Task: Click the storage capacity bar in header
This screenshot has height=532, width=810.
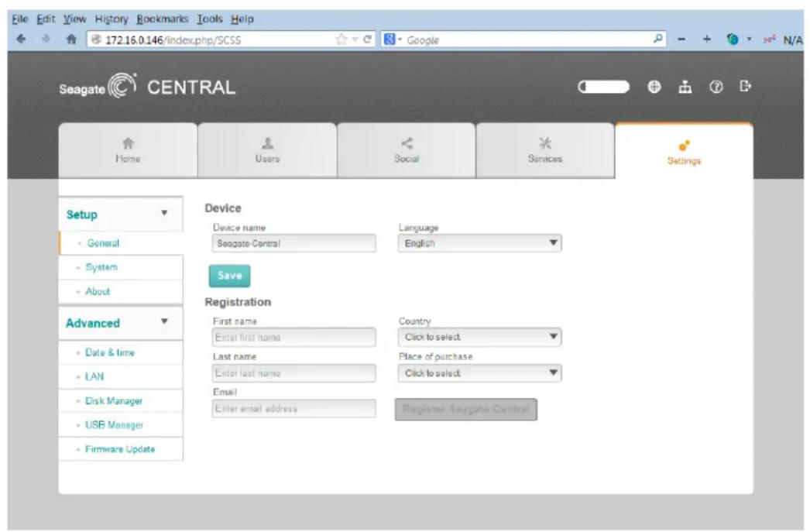Action: tap(603, 87)
